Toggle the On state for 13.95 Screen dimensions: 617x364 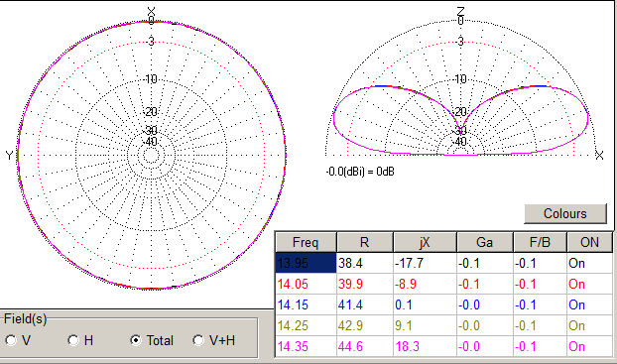pos(590,263)
